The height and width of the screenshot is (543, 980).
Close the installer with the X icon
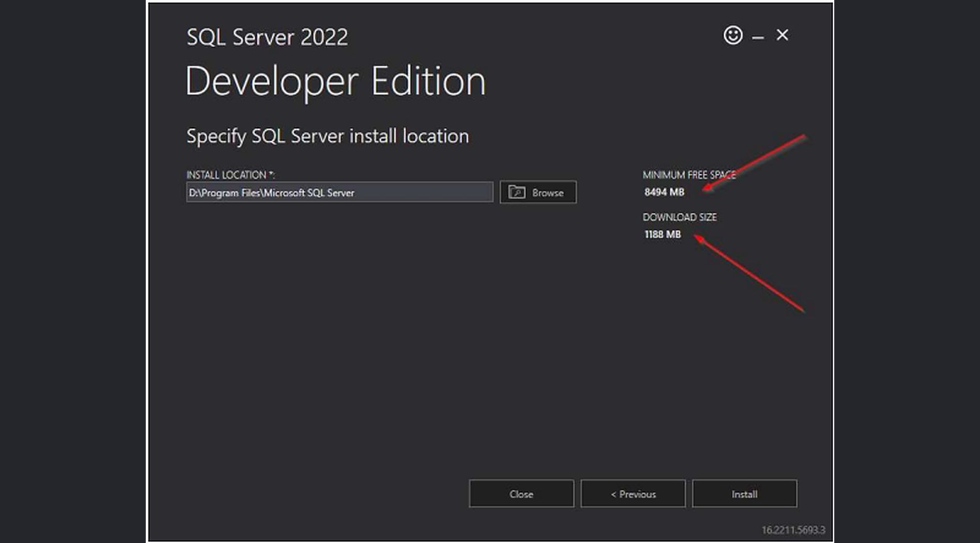pos(782,35)
